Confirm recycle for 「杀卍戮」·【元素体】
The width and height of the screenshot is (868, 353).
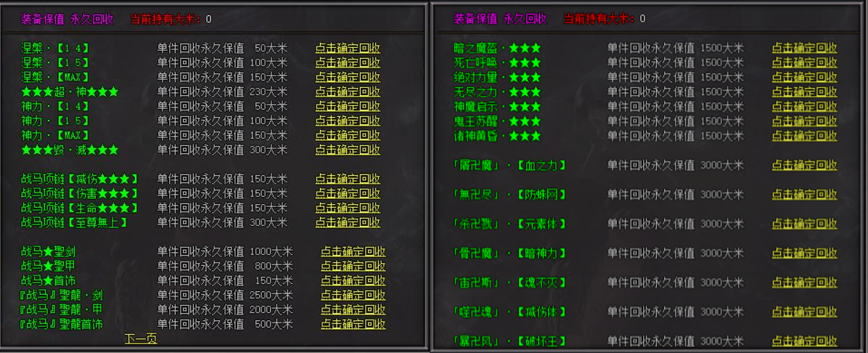coord(804,224)
